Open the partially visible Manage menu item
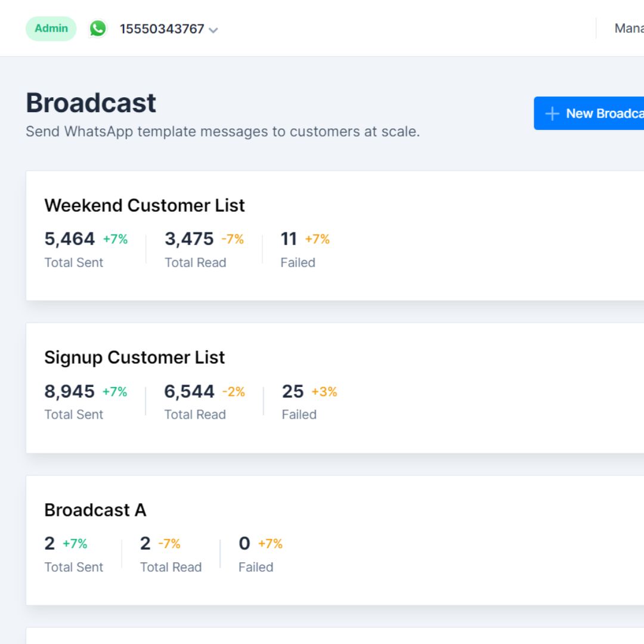 [x=628, y=29]
